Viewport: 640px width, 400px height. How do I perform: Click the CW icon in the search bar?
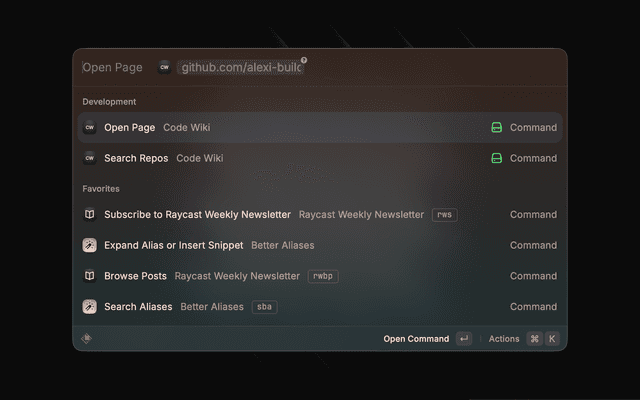(164, 67)
